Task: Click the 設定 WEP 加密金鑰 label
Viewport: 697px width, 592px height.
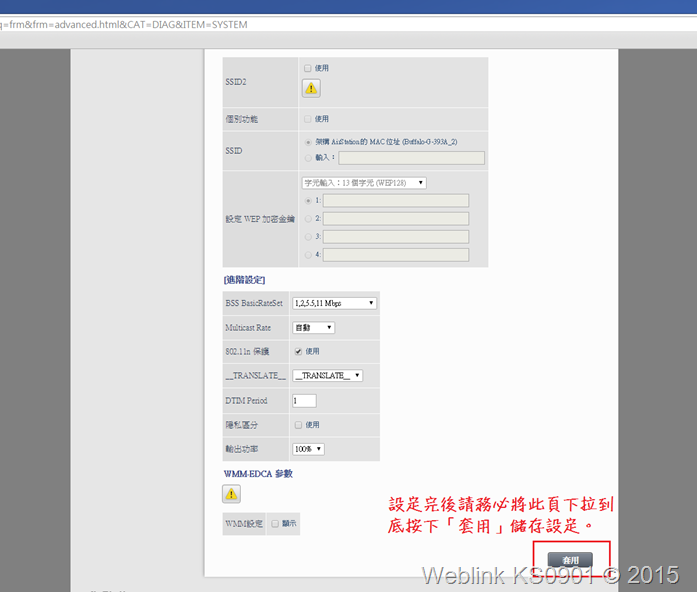Action: coord(260,219)
